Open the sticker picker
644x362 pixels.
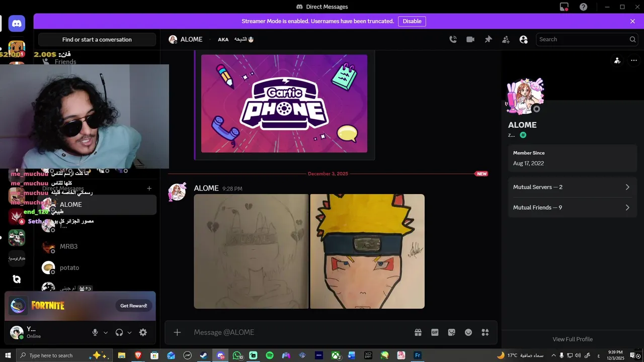(x=451, y=332)
